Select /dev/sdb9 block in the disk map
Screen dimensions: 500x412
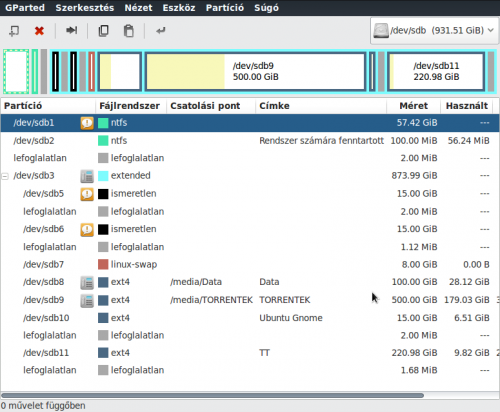tap(255, 71)
